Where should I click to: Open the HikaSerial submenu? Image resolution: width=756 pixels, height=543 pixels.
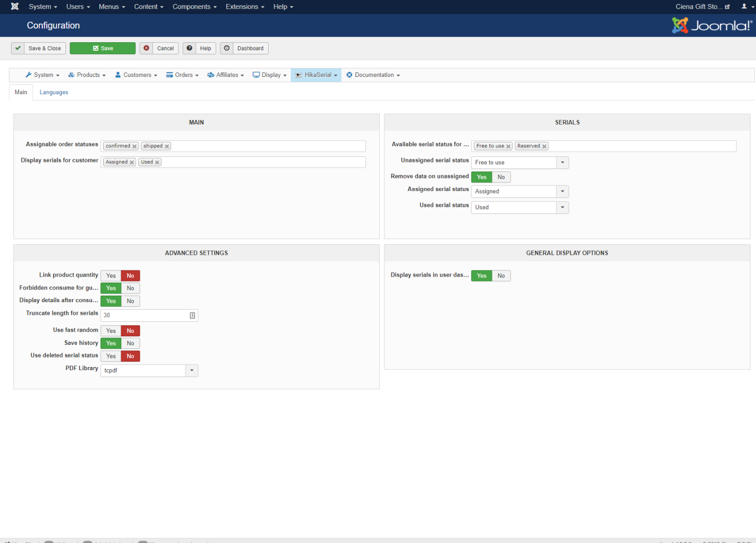(x=316, y=75)
